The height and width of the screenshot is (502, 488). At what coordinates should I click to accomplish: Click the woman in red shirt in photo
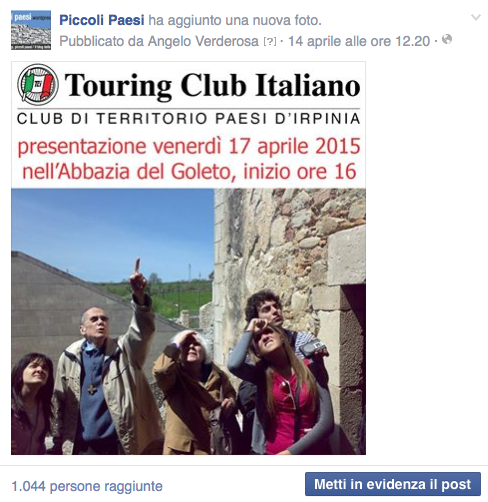click(x=287, y=390)
